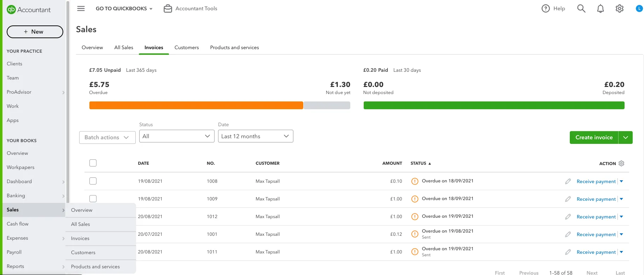Open GO TO QUICKBOOKS dropdown
This screenshot has height=275, width=644.
(x=124, y=8)
